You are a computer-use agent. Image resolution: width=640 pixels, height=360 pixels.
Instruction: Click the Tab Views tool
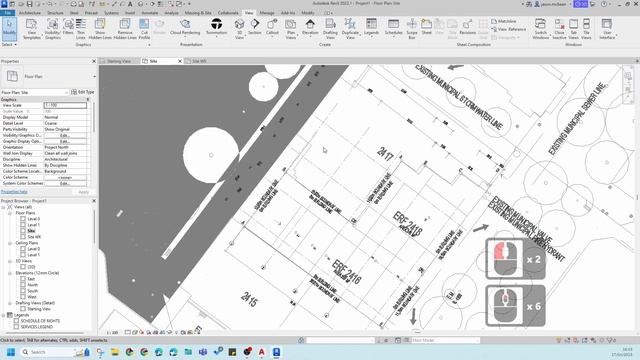(573, 29)
